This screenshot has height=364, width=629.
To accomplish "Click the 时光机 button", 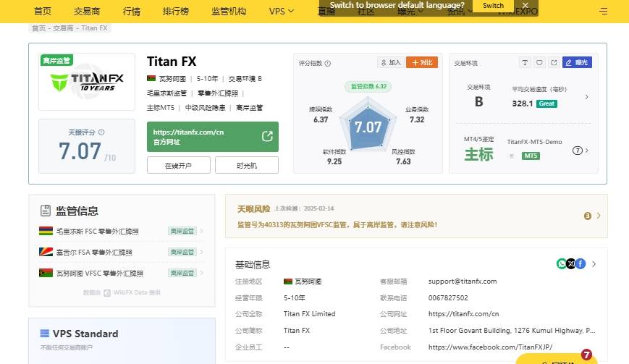I will (247, 165).
